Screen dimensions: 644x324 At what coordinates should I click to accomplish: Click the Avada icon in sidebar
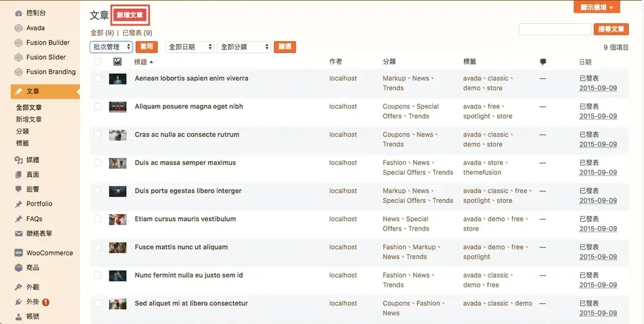pos(19,28)
